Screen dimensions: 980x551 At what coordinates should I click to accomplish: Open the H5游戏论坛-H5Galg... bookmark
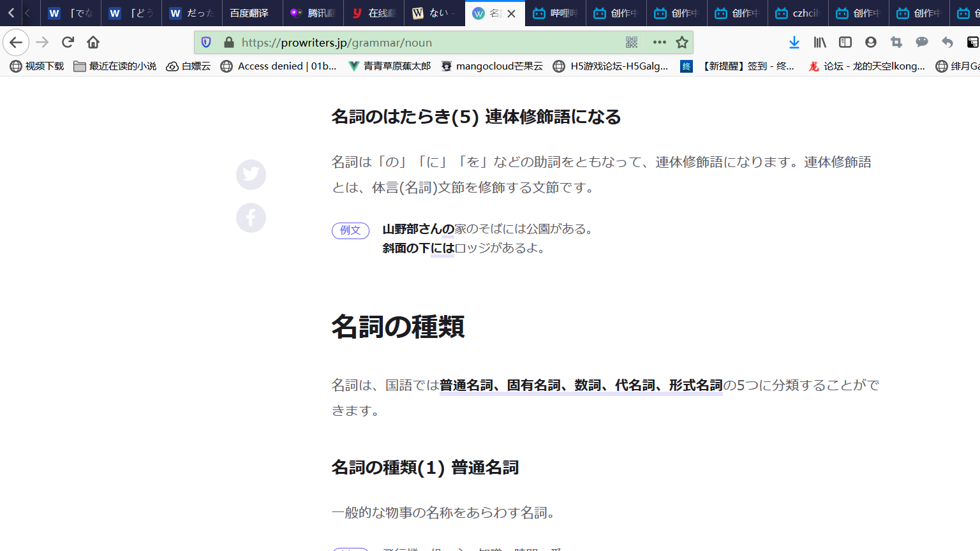click(611, 66)
